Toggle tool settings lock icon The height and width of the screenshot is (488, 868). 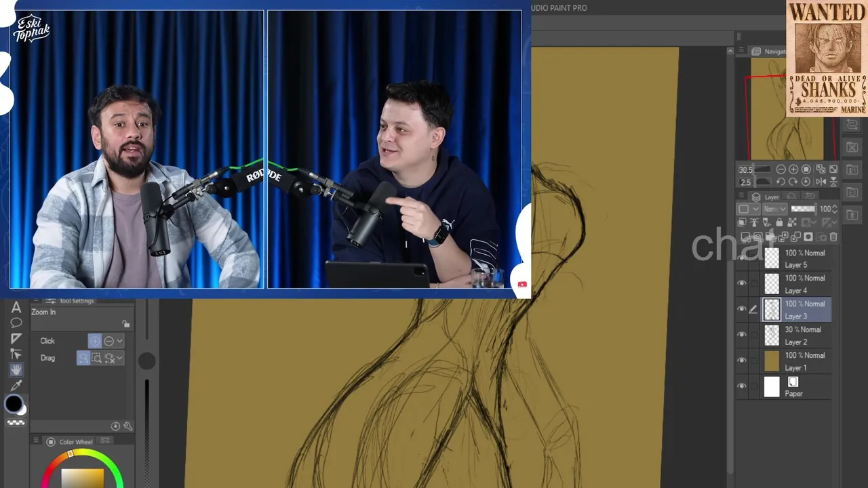click(x=125, y=324)
